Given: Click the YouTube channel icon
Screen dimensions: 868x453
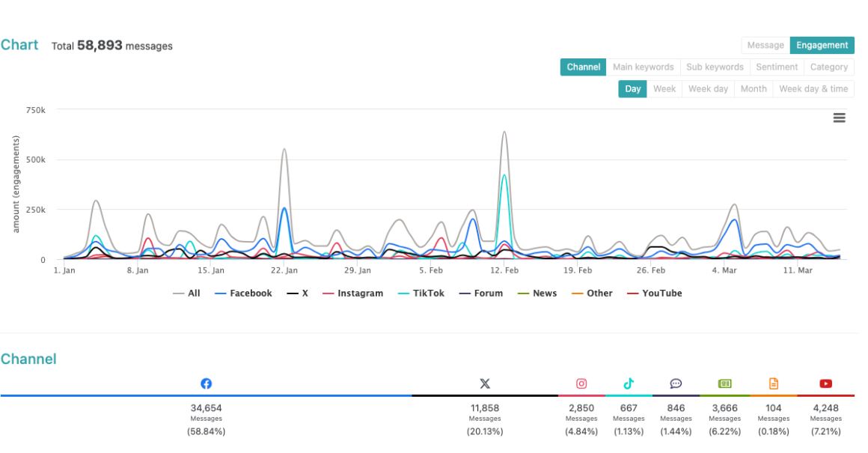Looking at the screenshot, I should pyautogui.click(x=826, y=383).
